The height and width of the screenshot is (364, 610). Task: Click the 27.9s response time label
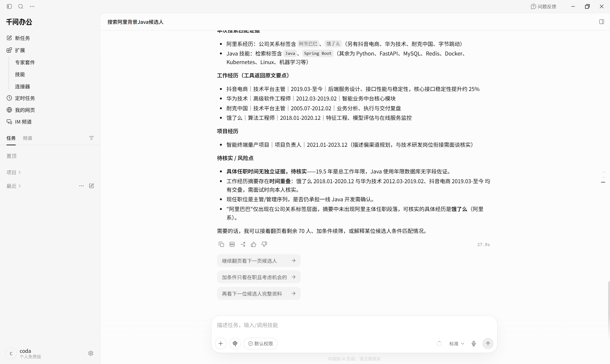483,245
